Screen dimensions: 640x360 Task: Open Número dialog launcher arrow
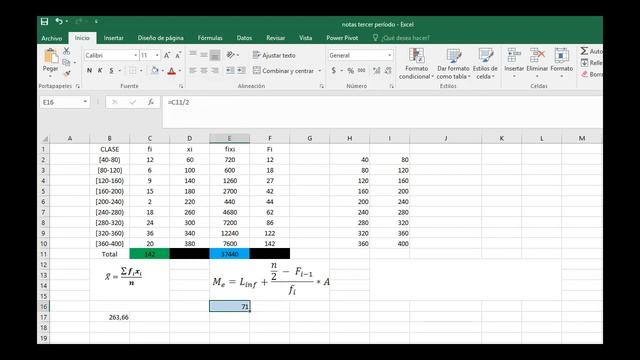tap(392, 86)
